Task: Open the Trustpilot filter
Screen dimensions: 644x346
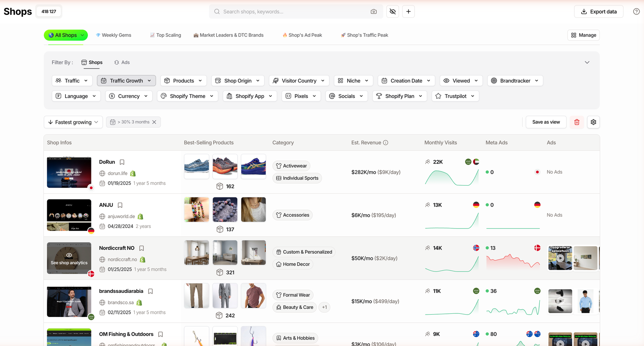Action: (456, 96)
